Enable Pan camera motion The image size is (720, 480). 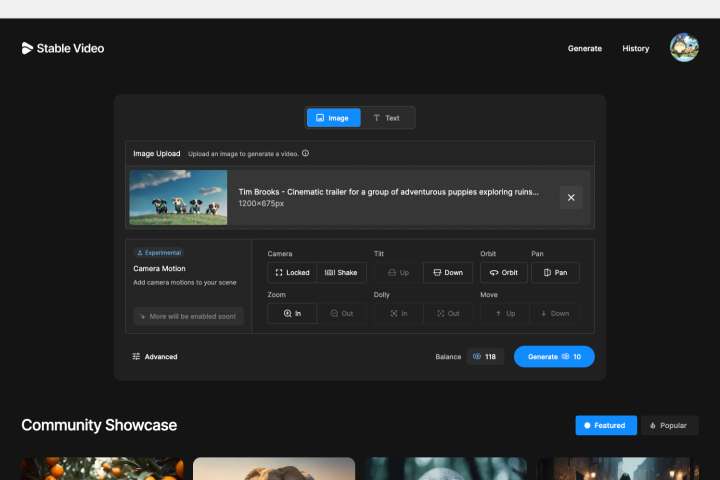pos(555,272)
